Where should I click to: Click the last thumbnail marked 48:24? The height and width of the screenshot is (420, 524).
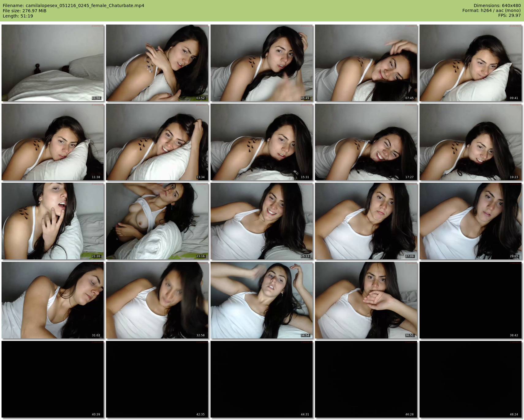click(x=471, y=379)
